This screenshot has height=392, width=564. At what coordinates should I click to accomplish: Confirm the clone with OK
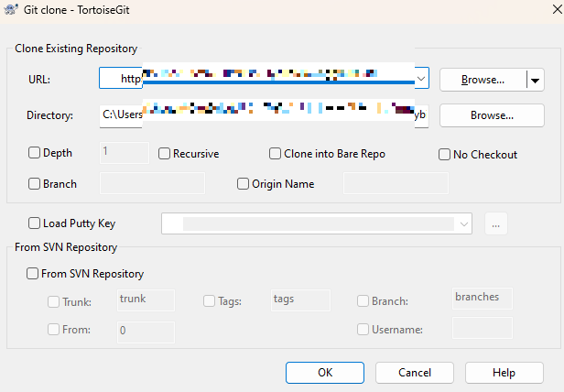click(325, 373)
